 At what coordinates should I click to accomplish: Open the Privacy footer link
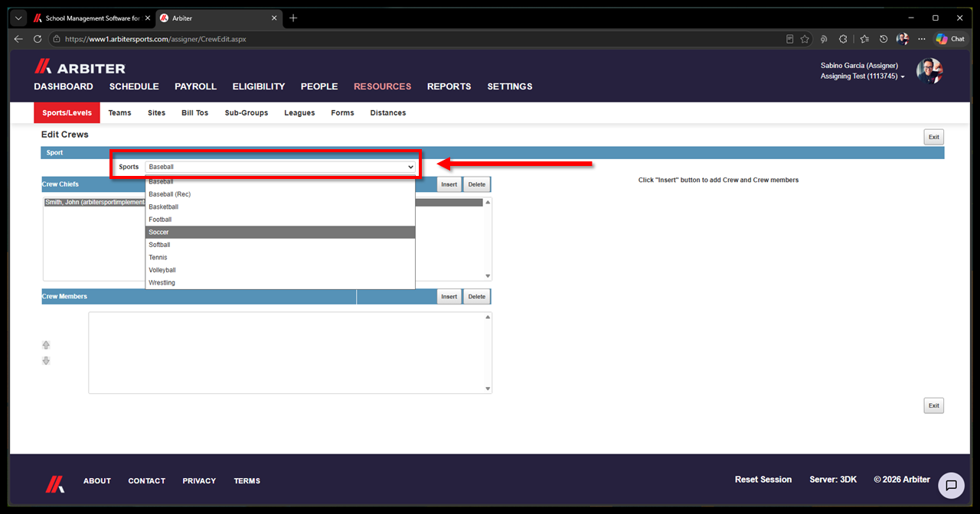pyautogui.click(x=199, y=481)
